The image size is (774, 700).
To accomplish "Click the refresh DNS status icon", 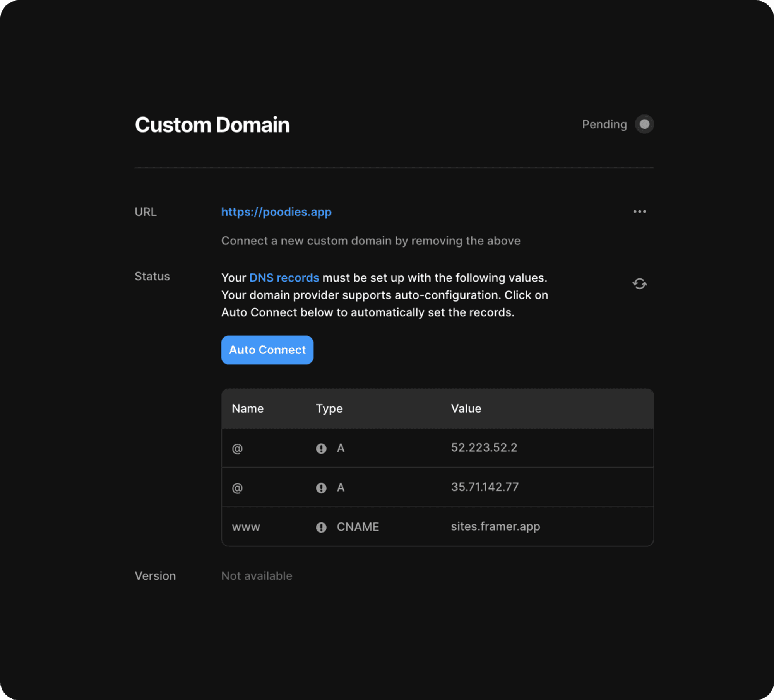I will tap(639, 284).
